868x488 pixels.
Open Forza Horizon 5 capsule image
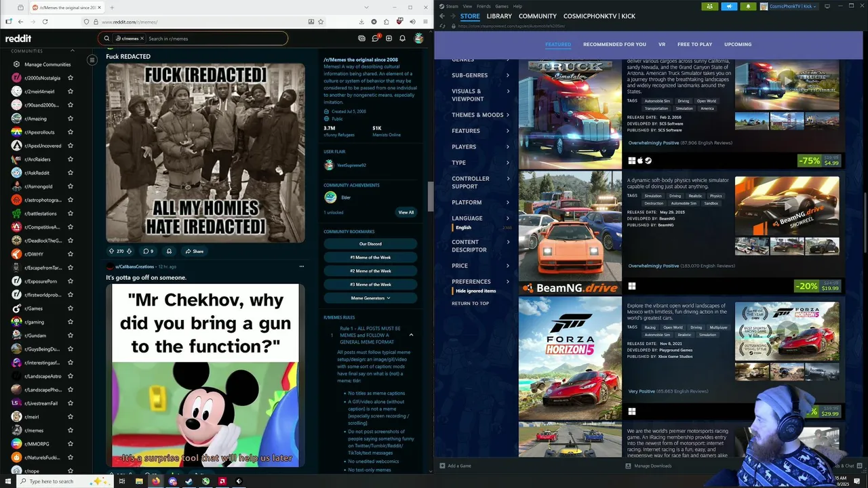point(570,359)
